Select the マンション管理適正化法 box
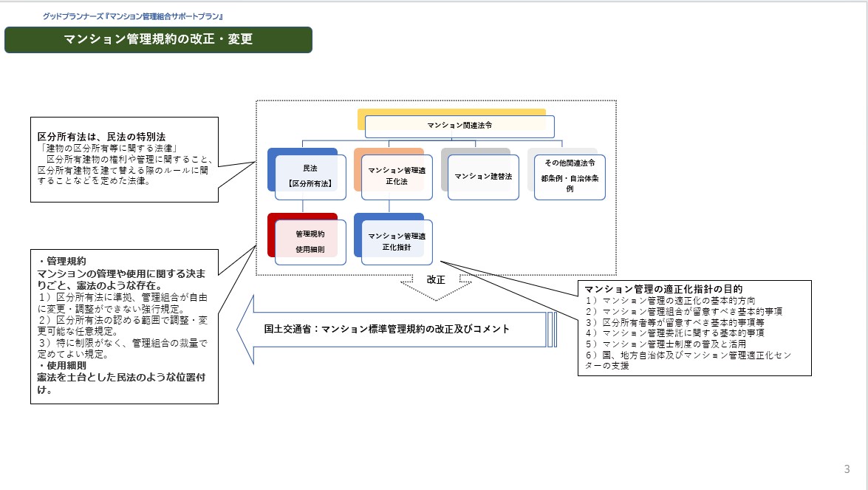The height and width of the screenshot is (490, 868). coord(397,177)
